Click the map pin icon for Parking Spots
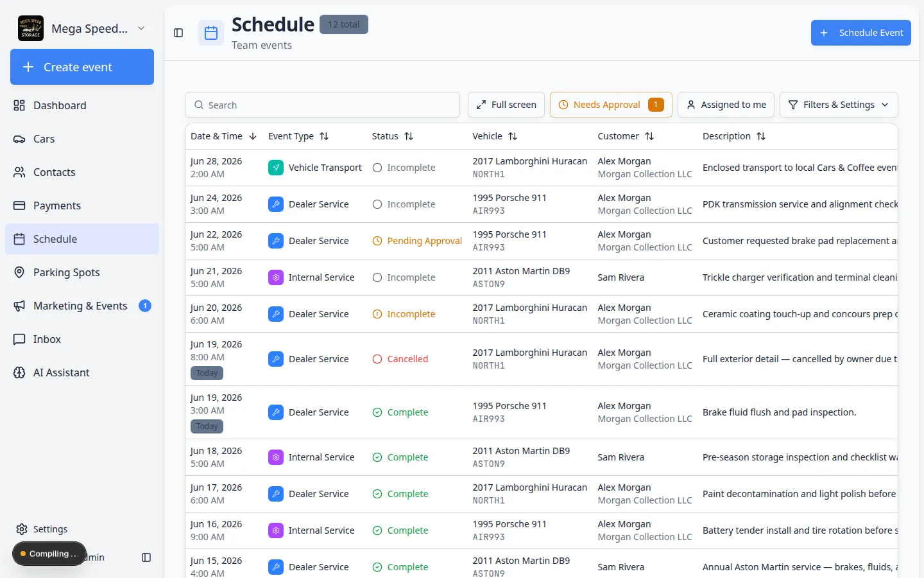The width and height of the screenshot is (924, 578). pos(19,272)
